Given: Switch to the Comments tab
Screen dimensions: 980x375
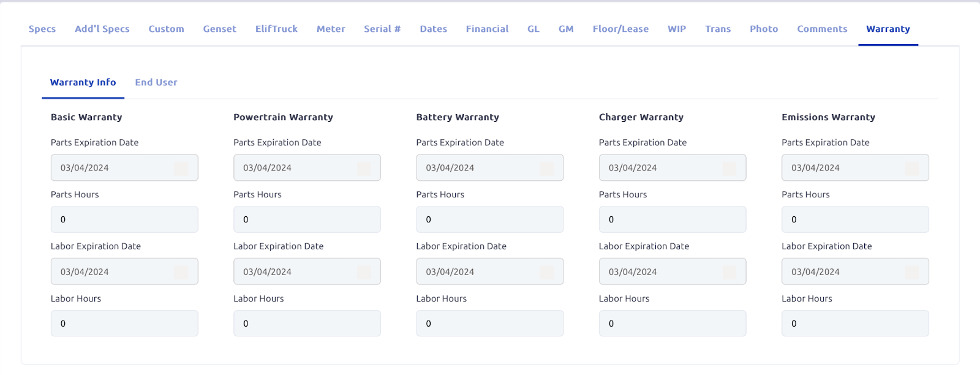Looking at the screenshot, I should 822,29.
